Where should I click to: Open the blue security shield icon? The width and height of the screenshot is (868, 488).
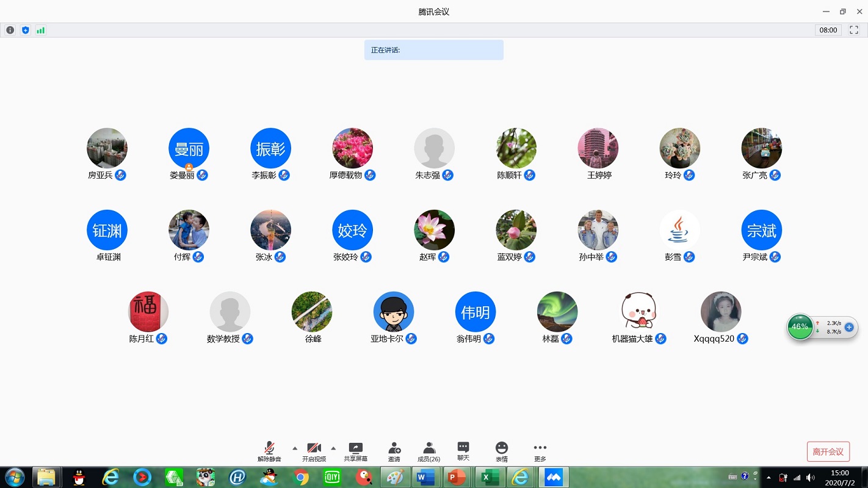(x=25, y=30)
